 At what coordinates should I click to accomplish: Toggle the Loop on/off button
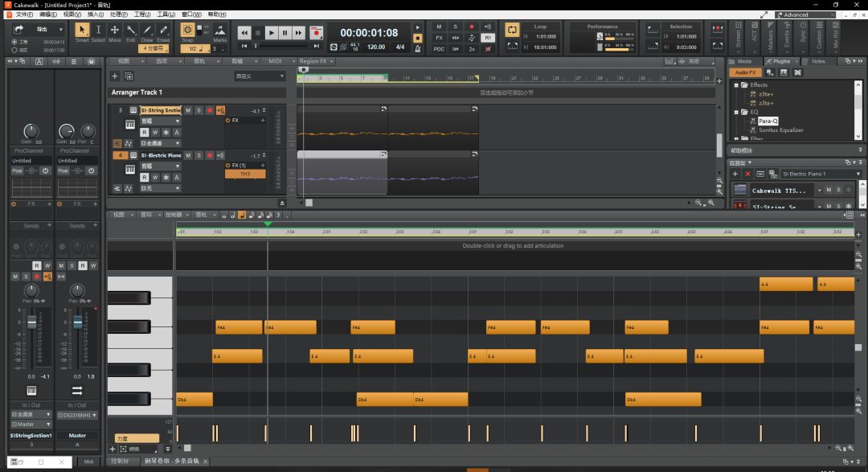coord(512,30)
